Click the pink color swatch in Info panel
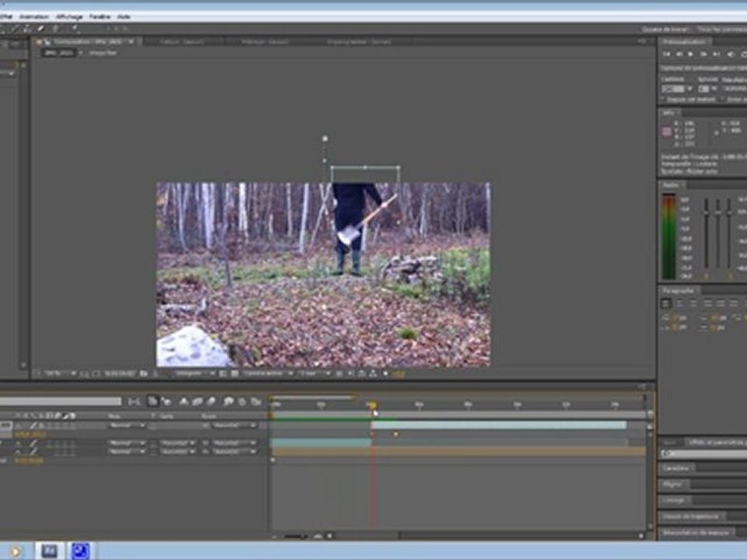This screenshot has height=560, width=747. (x=667, y=131)
